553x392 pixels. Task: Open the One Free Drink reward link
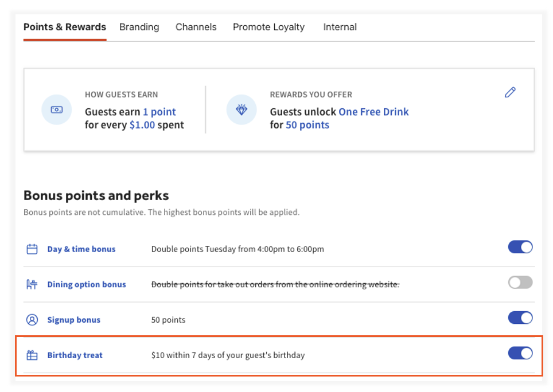point(373,112)
